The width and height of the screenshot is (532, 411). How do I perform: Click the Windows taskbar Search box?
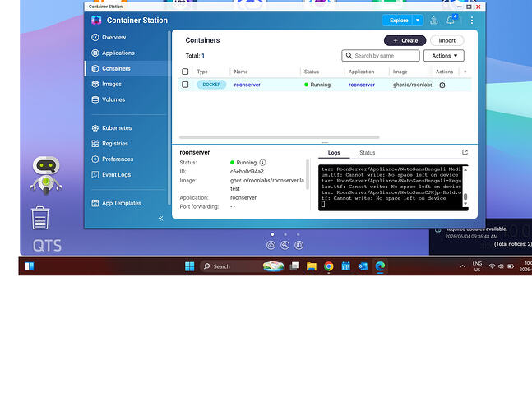tap(242, 266)
